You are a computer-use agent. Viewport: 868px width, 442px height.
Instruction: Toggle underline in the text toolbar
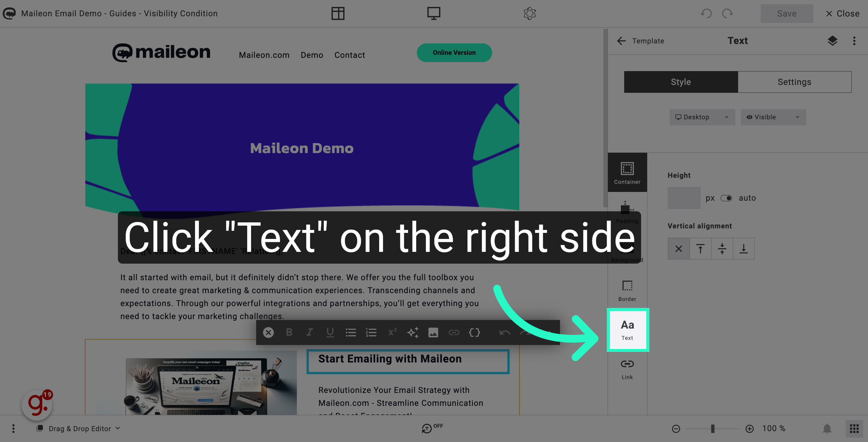pyautogui.click(x=330, y=333)
